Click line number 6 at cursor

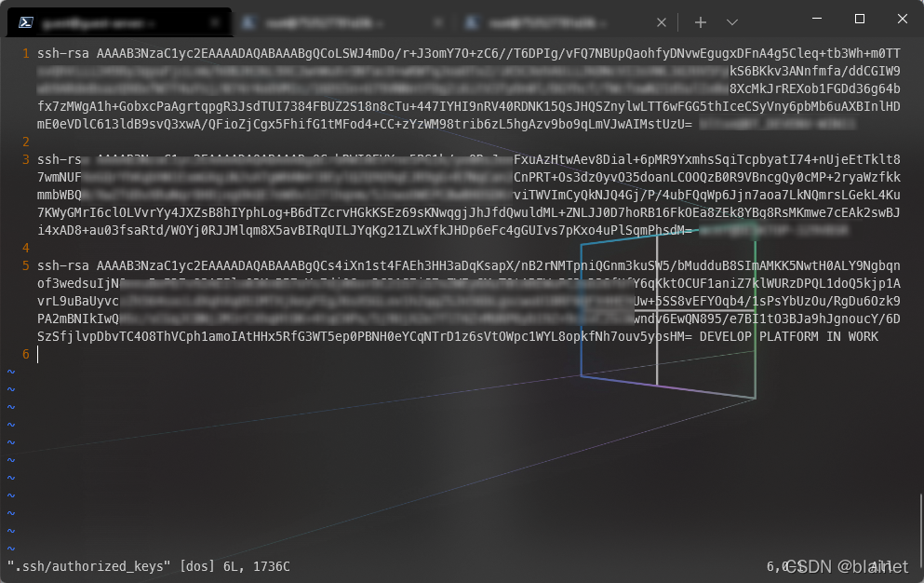(x=26, y=354)
